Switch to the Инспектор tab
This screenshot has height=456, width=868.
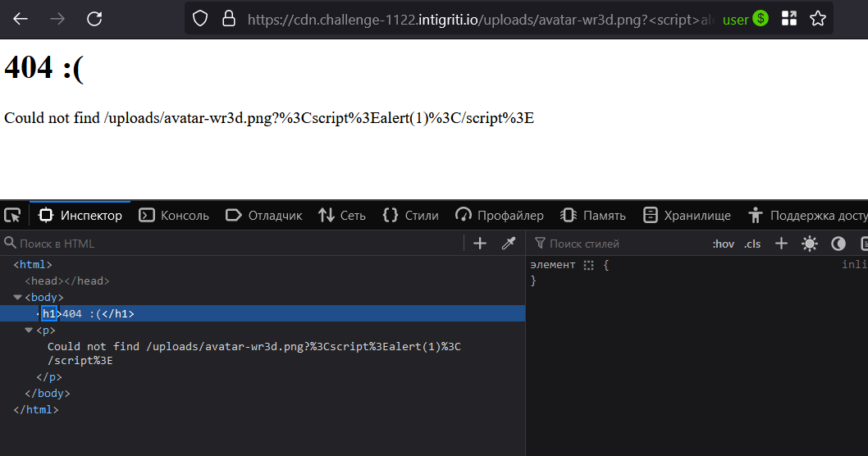80,215
